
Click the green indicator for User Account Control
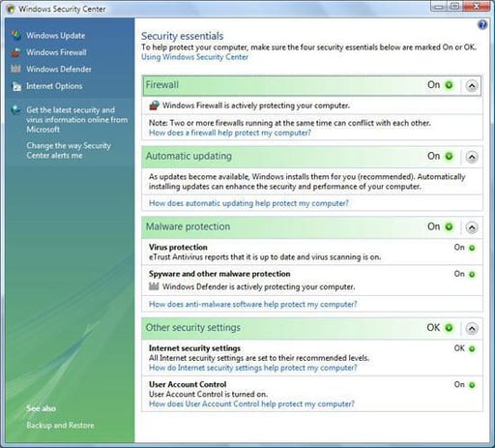pos(472,385)
